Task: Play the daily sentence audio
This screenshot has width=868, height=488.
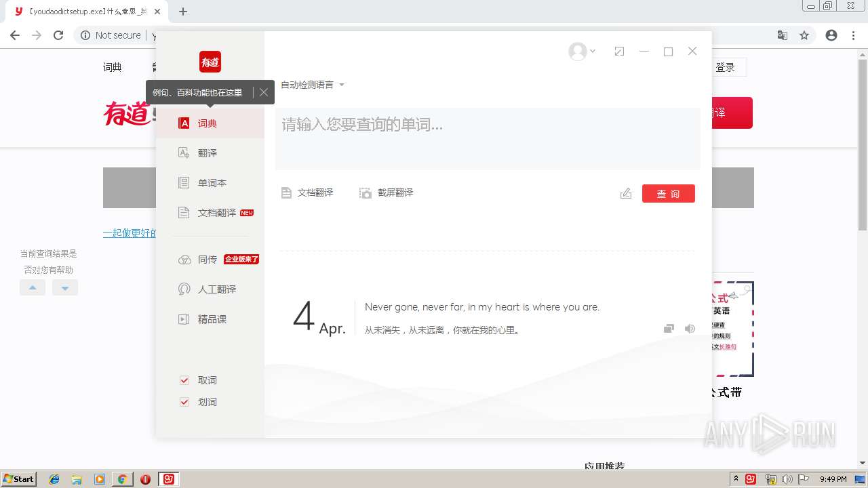Action: pyautogui.click(x=690, y=329)
